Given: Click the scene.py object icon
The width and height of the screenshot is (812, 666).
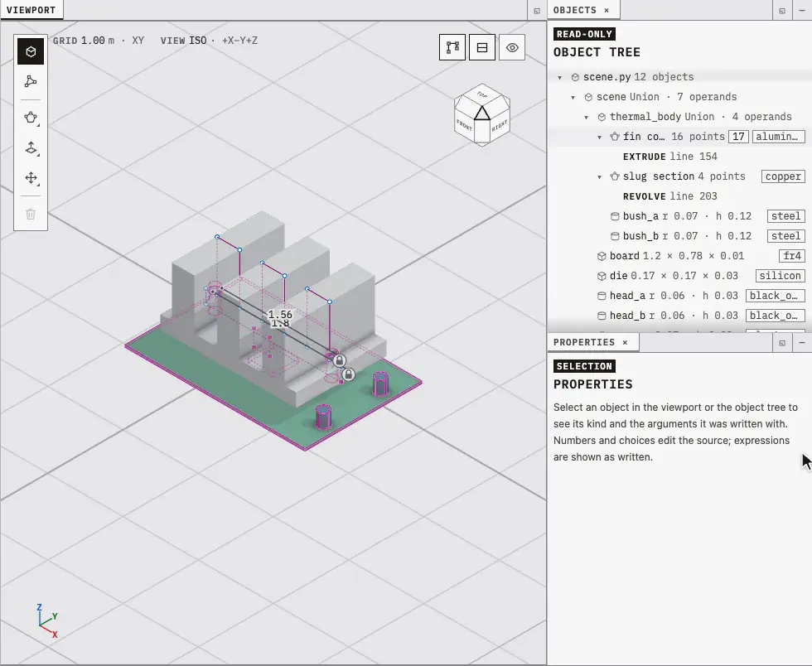Looking at the screenshot, I should [x=575, y=77].
